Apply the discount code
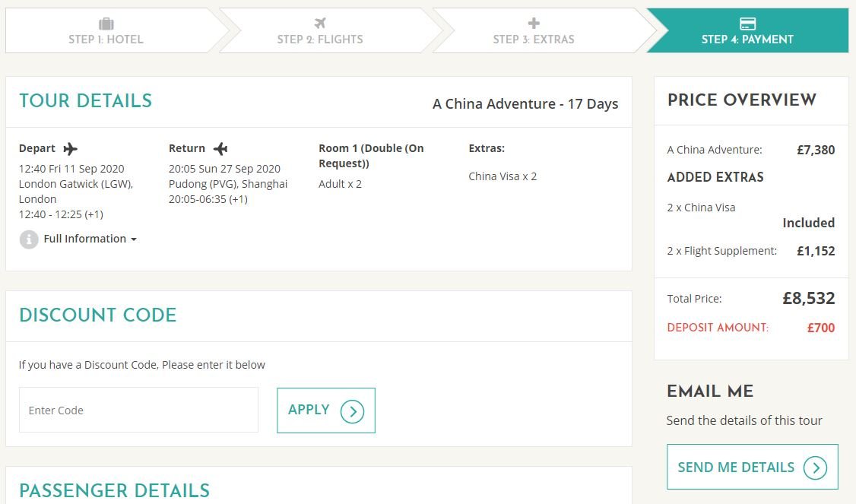The image size is (856, 504). 326,410
